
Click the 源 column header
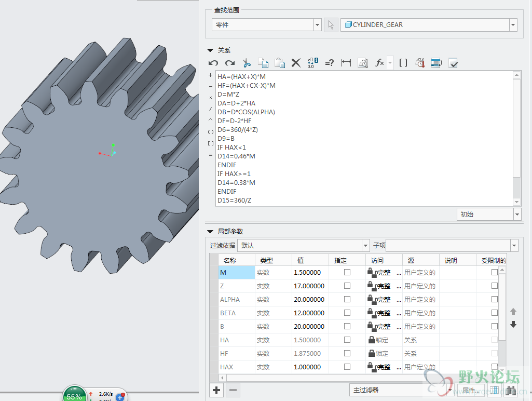click(421, 260)
